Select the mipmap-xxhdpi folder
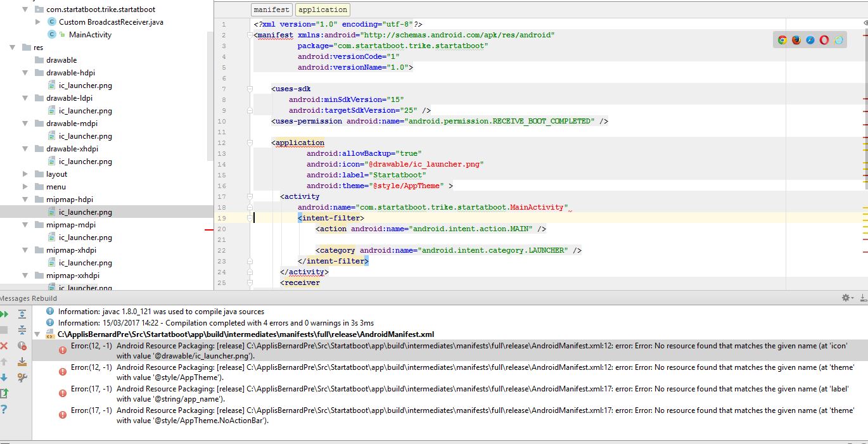Image resolution: width=868 pixels, height=444 pixels. pyautogui.click(x=73, y=276)
